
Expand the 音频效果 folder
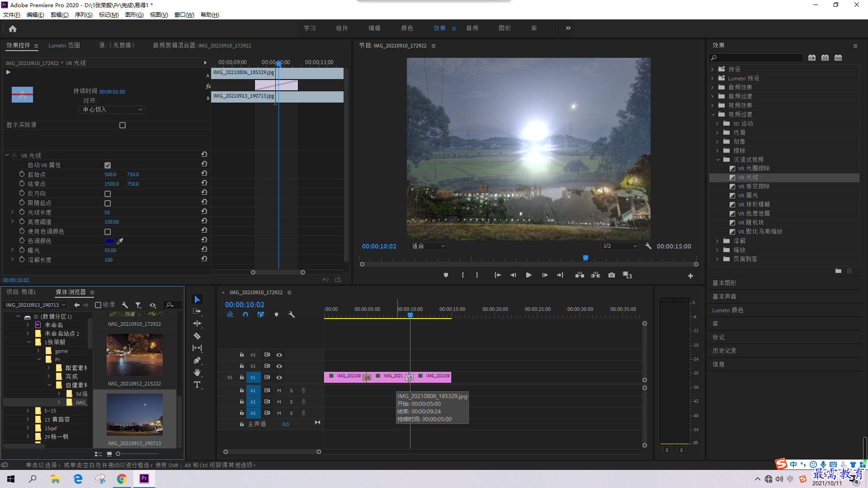tap(712, 87)
